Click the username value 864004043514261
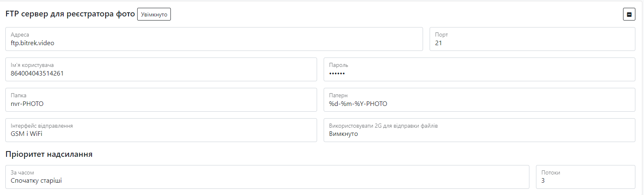Viewport: 644px width, 195px height. (x=37, y=73)
